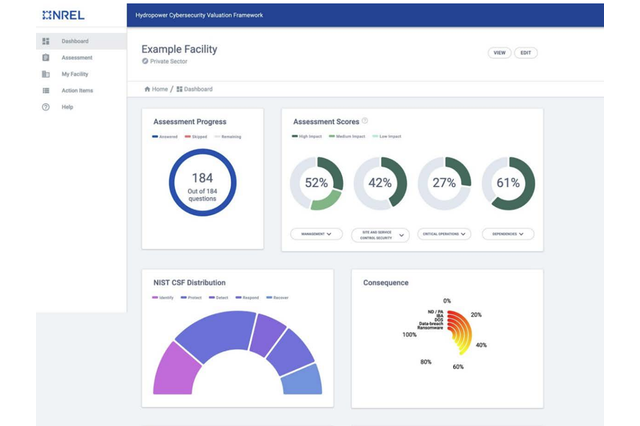Expand the Management dropdown
The height and width of the screenshot is (426, 640).
pos(316,234)
